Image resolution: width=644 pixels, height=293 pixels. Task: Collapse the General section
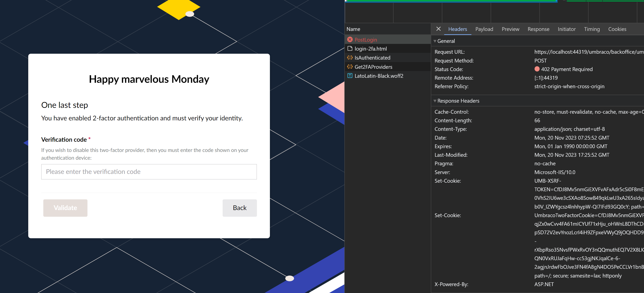coord(435,41)
